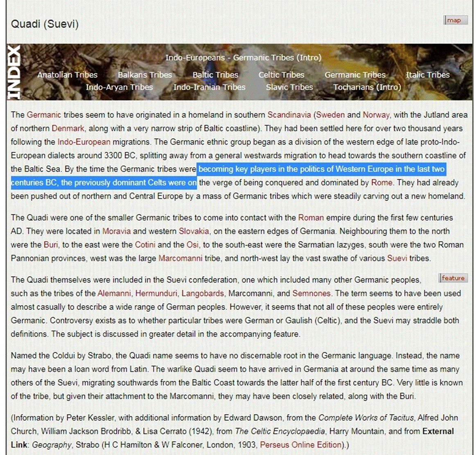Follow the Scandinavia link
Screen dimensions: 476x455
click(289, 115)
